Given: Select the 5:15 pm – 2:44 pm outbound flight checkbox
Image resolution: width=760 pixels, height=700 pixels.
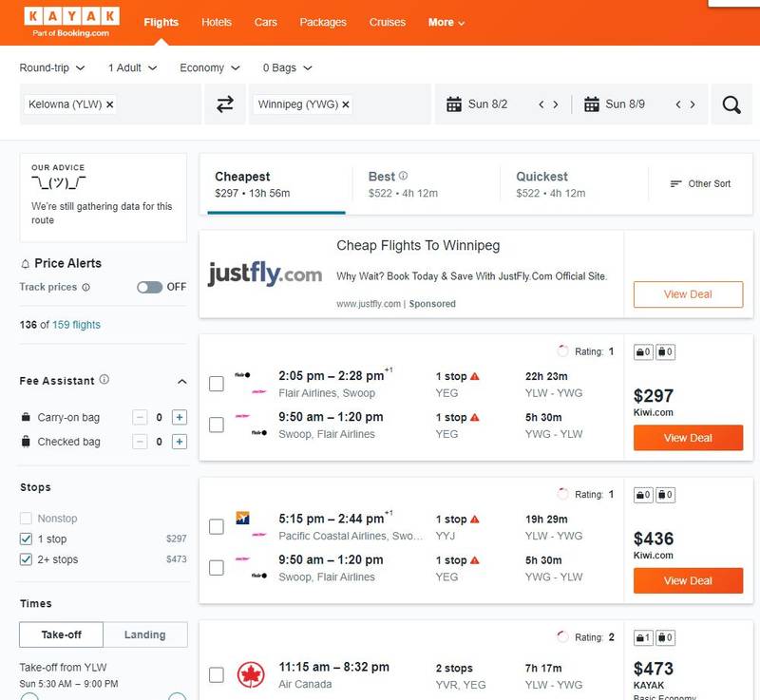Looking at the screenshot, I should tap(217, 526).
